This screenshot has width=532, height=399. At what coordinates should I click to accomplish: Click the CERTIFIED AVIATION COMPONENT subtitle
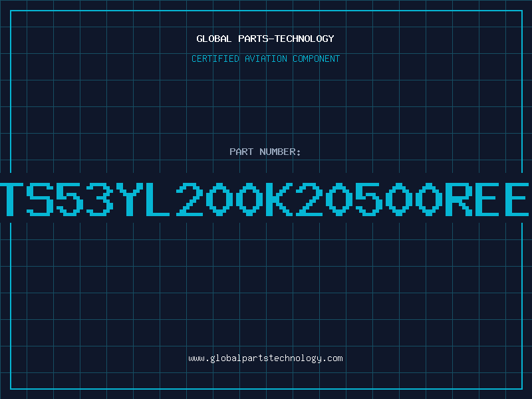pyautogui.click(x=265, y=59)
